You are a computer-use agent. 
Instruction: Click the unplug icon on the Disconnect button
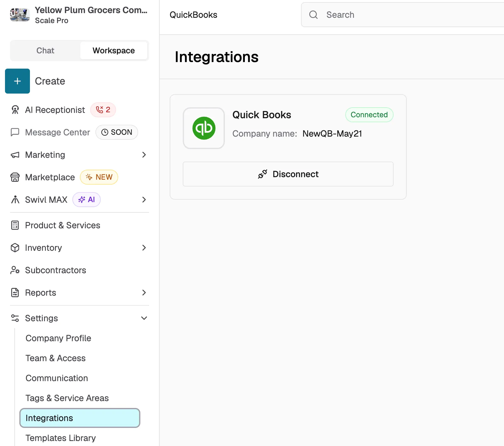(263, 174)
